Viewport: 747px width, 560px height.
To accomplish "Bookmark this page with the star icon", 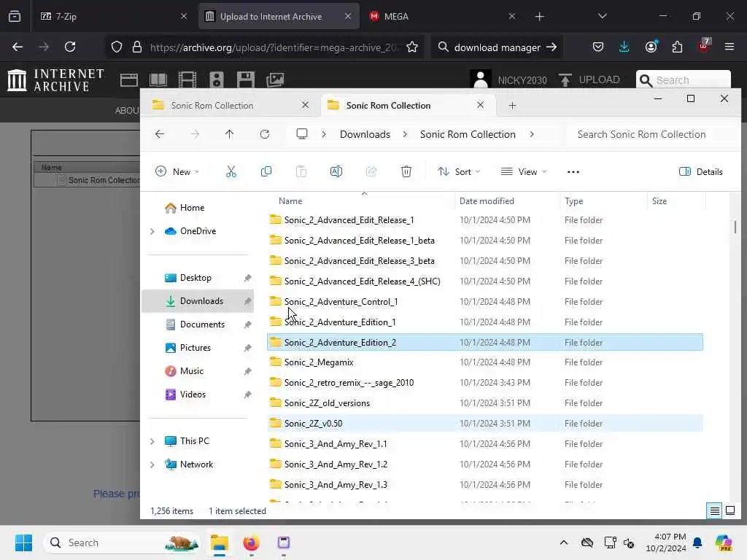I will [412, 47].
